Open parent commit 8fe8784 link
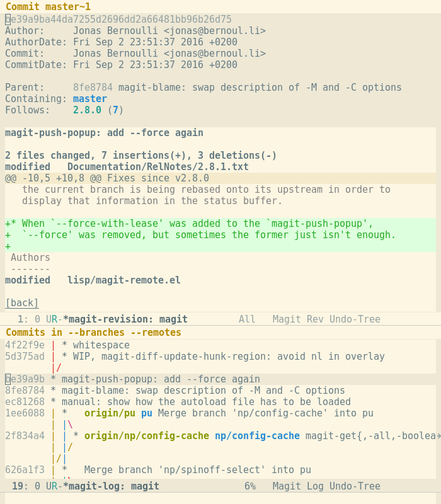The height and width of the screenshot is (504, 441). (x=93, y=88)
